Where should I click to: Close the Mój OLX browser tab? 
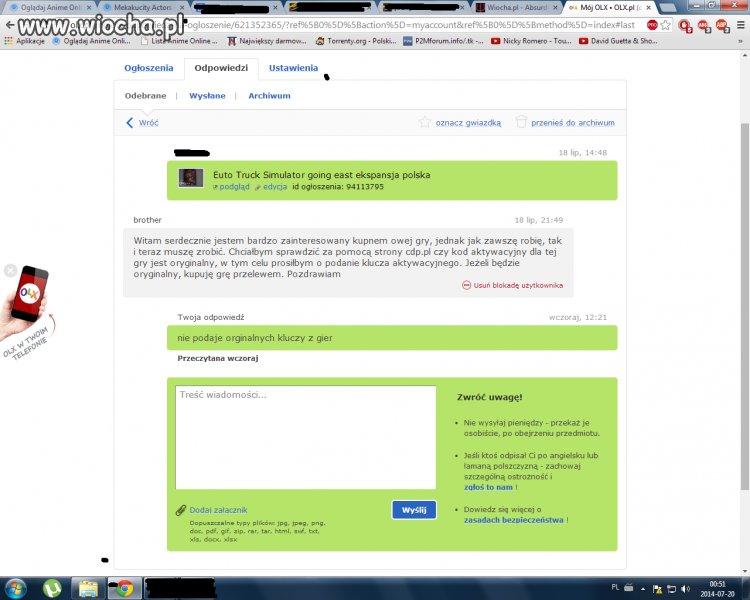click(649, 8)
